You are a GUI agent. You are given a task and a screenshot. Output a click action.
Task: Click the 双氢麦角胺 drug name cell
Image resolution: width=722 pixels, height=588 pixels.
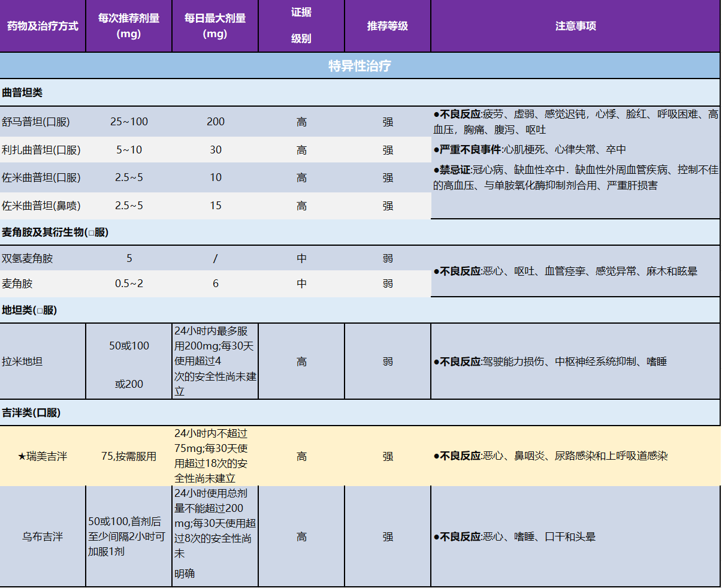click(28, 259)
